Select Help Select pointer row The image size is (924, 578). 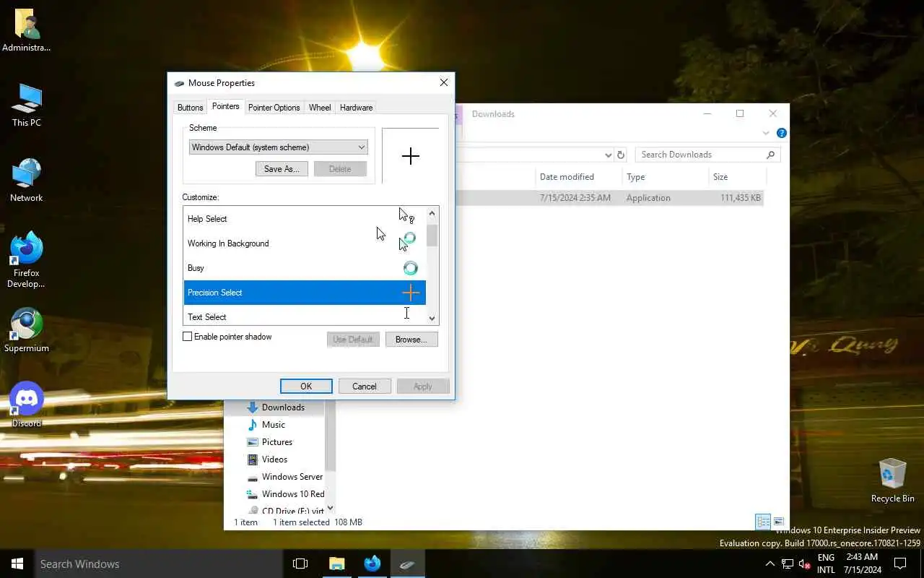304,219
